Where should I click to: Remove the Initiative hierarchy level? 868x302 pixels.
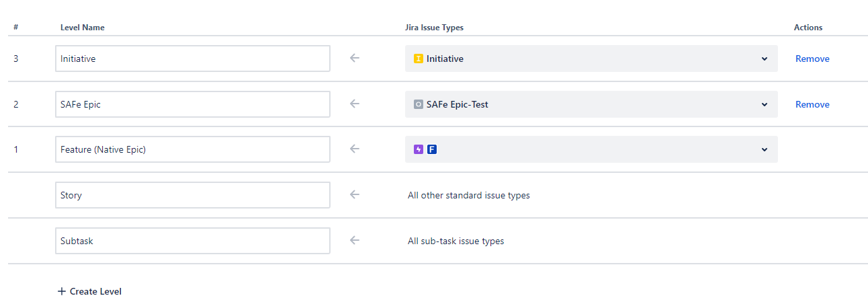(x=812, y=59)
